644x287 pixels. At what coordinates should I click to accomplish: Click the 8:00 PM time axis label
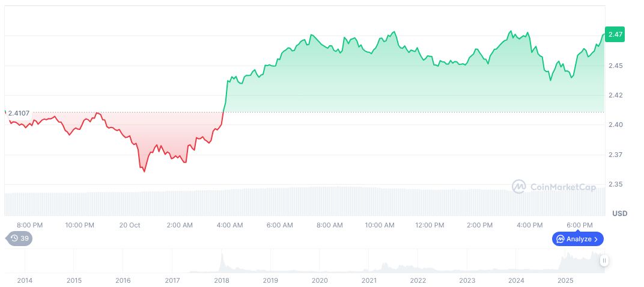click(29, 225)
